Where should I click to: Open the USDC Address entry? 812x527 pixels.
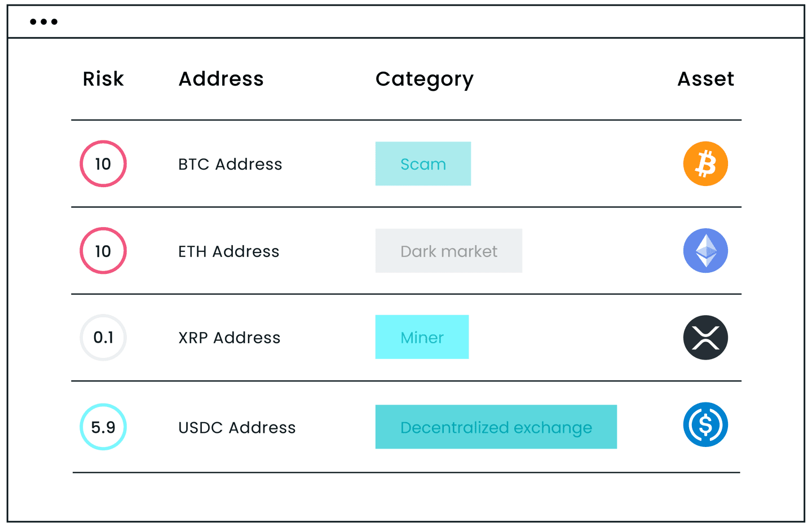pyautogui.click(x=237, y=428)
